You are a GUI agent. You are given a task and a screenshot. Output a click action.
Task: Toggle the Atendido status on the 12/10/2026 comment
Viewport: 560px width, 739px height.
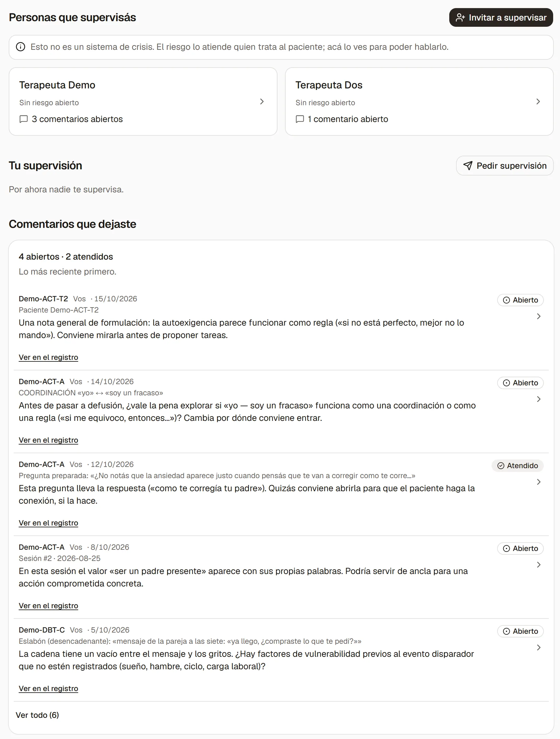coord(517,466)
